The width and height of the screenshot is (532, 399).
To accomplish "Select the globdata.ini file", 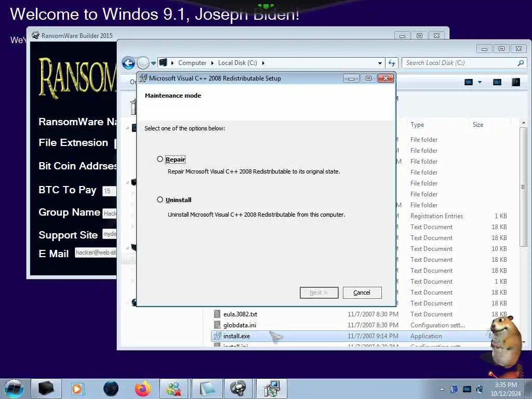I will point(240,325).
